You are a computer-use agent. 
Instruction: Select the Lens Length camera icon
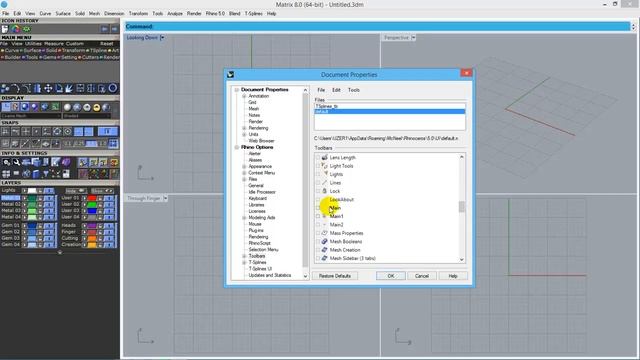(x=324, y=158)
